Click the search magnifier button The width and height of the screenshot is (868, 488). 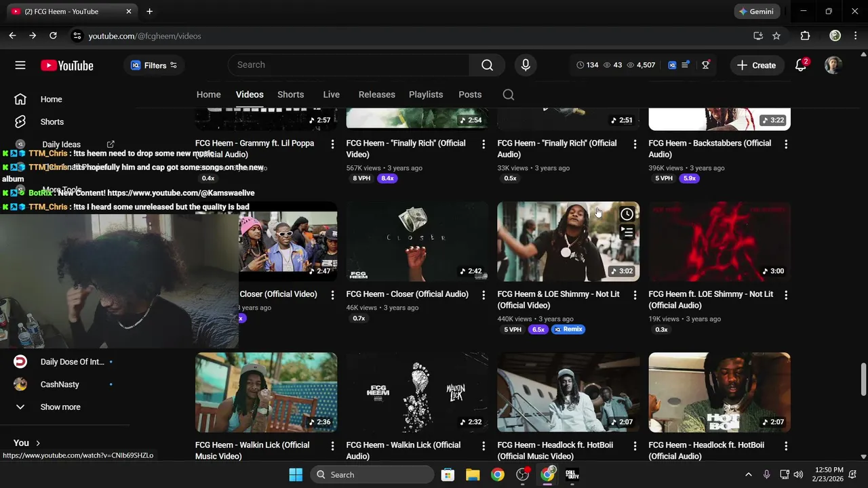tap(487, 65)
